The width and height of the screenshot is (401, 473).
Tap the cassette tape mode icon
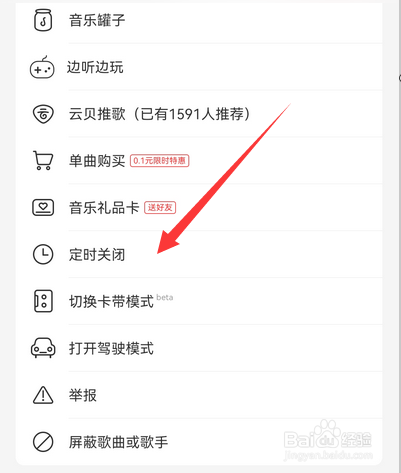[43, 301]
